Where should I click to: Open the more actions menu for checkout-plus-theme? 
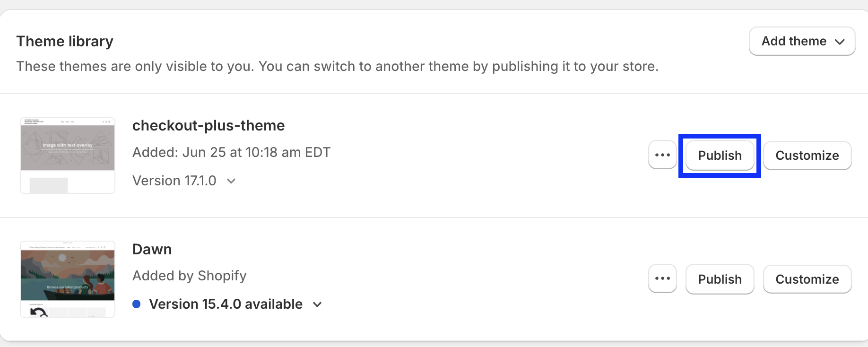(662, 155)
